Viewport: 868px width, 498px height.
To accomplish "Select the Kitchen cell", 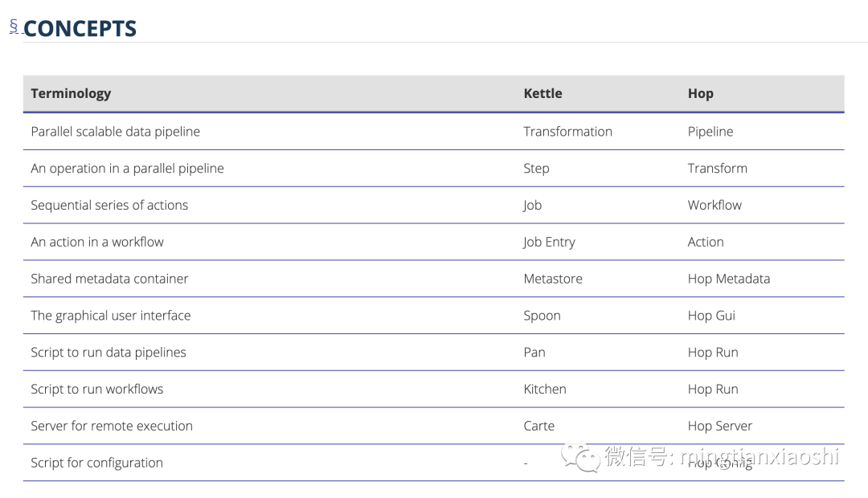I will click(544, 390).
